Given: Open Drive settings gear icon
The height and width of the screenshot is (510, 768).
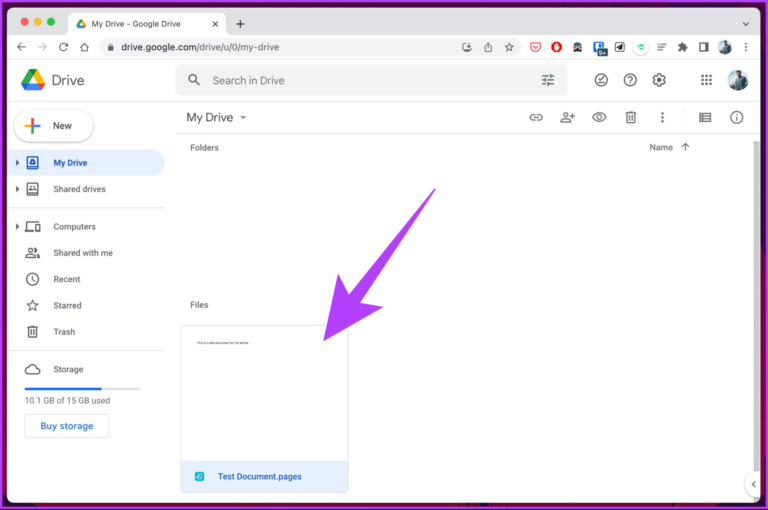Looking at the screenshot, I should tap(659, 80).
